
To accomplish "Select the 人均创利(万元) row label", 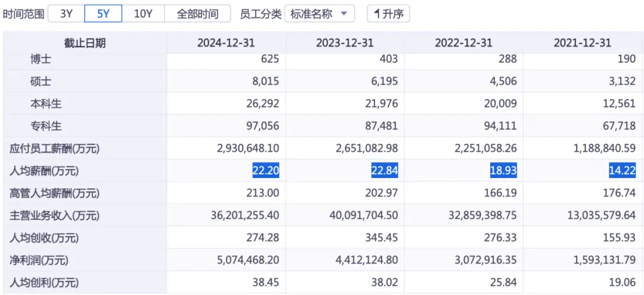I will (x=44, y=282).
